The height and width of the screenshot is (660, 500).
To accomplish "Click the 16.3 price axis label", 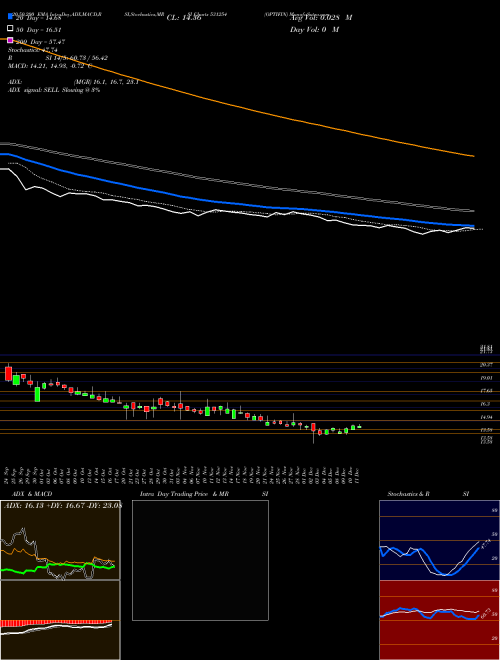I will tap(485, 404).
